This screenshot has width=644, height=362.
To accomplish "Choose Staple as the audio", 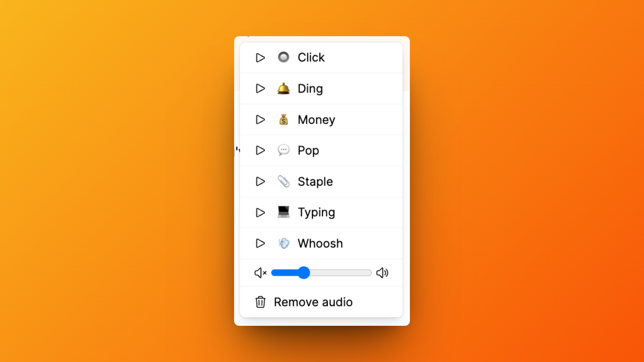I will [x=315, y=182].
